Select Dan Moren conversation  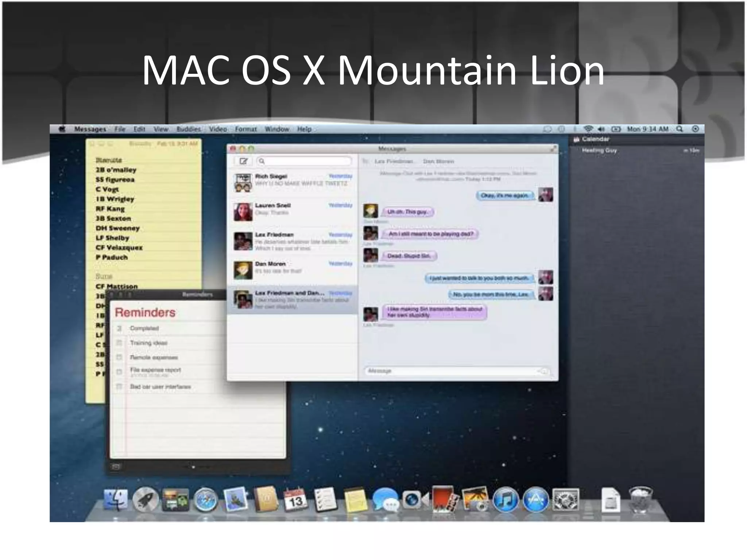tap(293, 270)
